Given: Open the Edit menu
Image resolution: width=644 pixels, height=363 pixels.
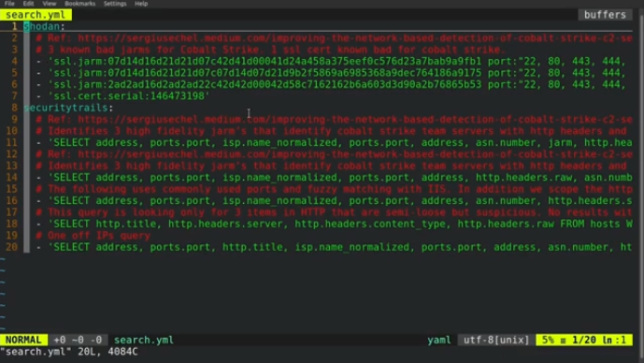Looking at the screenshot, I should coord(28,4).
